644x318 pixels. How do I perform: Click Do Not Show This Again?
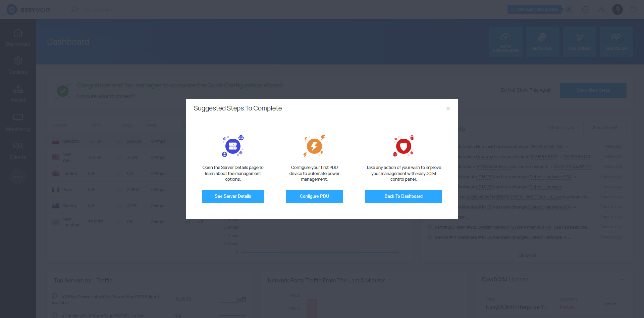526,90
